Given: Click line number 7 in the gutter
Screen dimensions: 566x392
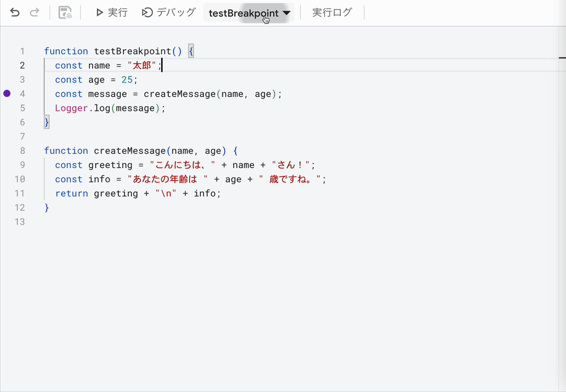Looking at the screenshot, I should tap(23, 136).
